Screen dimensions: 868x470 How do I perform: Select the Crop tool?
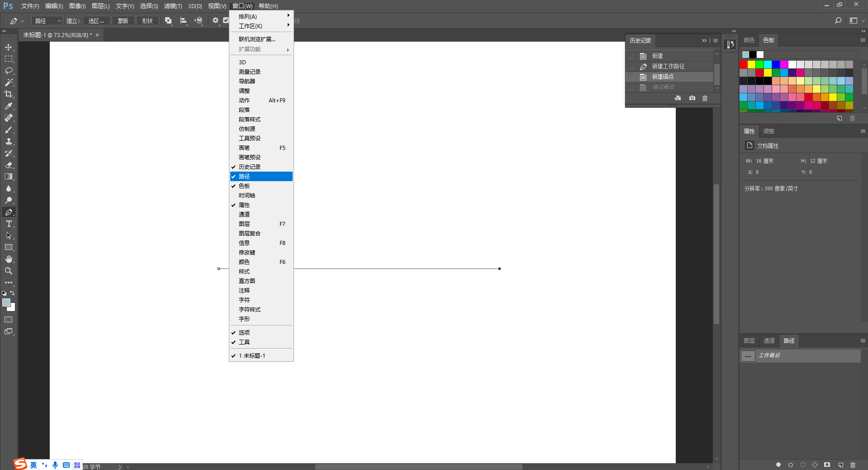tap(9, 94)
